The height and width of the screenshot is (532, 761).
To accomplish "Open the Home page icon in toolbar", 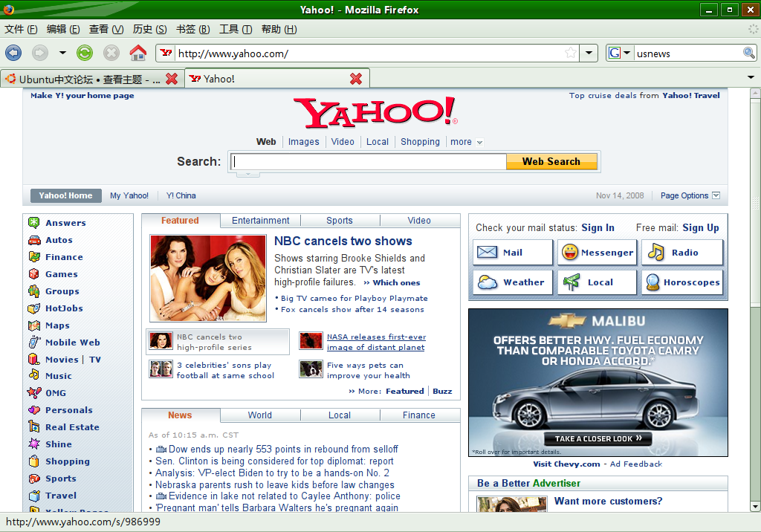I will point(137,53).
